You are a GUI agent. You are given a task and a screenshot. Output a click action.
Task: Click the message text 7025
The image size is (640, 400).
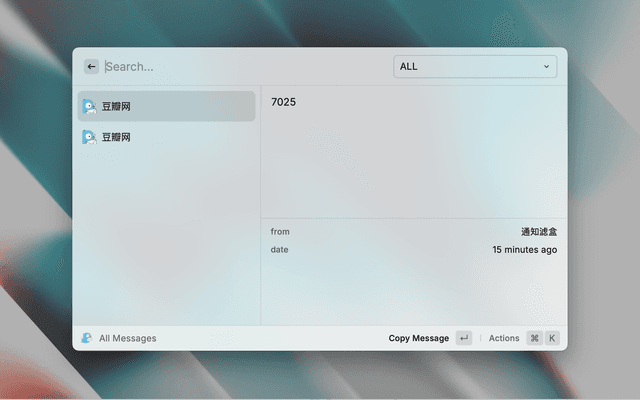283,102
